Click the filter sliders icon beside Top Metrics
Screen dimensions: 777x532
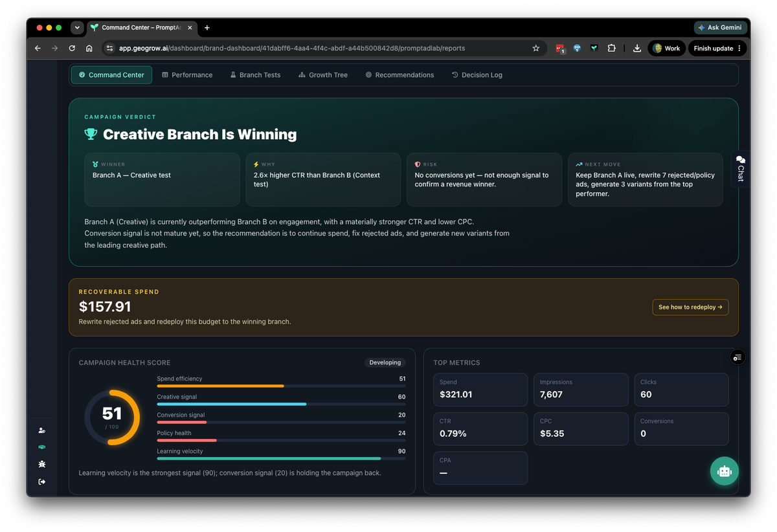pyautogui.click(x=738, y=357)
